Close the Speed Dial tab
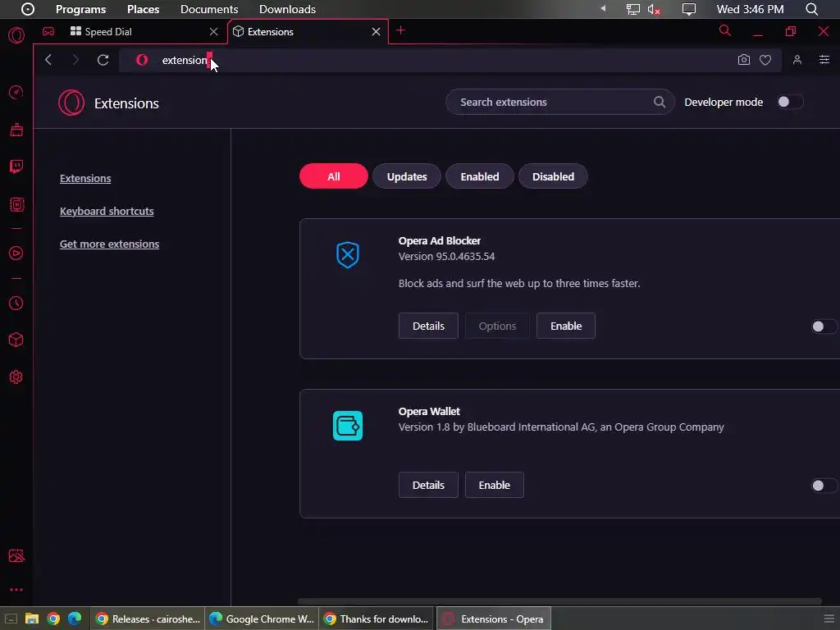The width and height of the screenshot is (840, 630). coord(214,32)
